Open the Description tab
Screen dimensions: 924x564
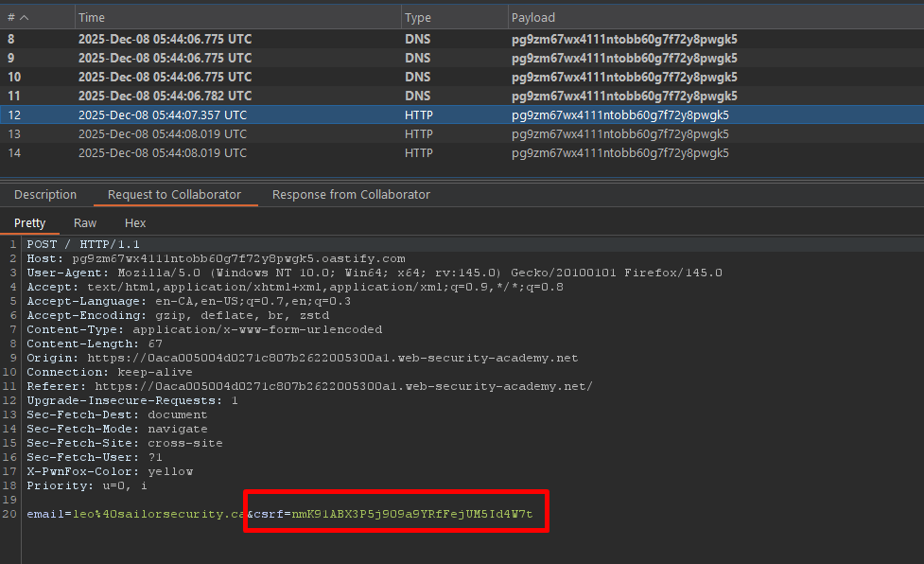click(45, 195)
